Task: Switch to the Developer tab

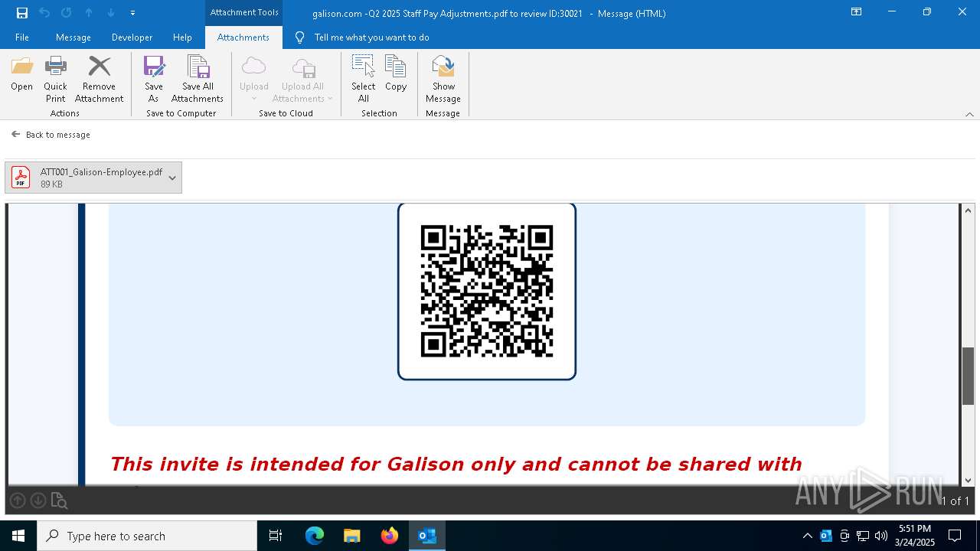Action: pos(132,37)
